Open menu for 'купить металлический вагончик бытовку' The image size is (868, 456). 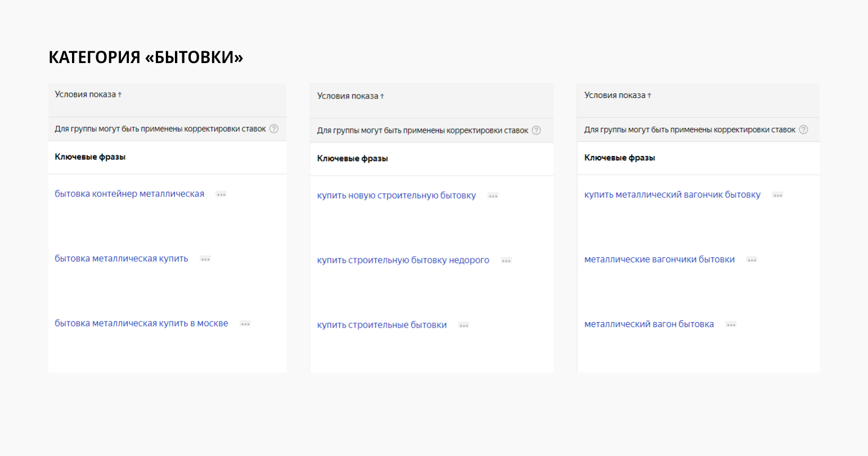click(x=777, y=195)
